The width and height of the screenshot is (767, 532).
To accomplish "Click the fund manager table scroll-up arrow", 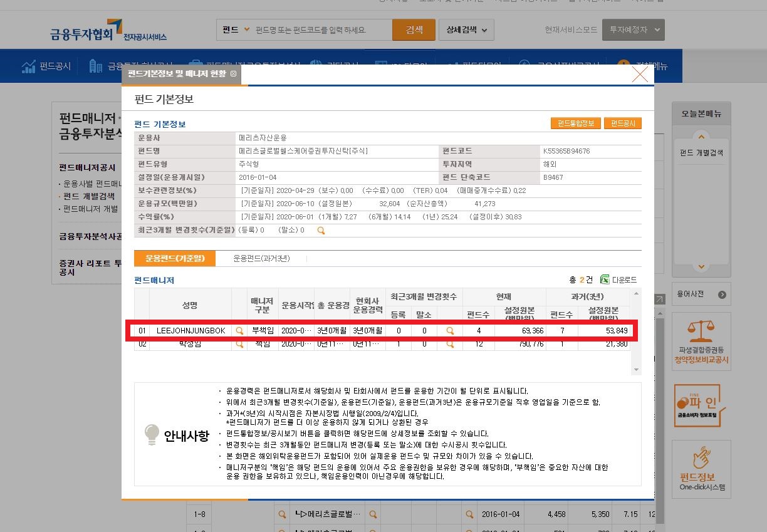I will [637, 293].
